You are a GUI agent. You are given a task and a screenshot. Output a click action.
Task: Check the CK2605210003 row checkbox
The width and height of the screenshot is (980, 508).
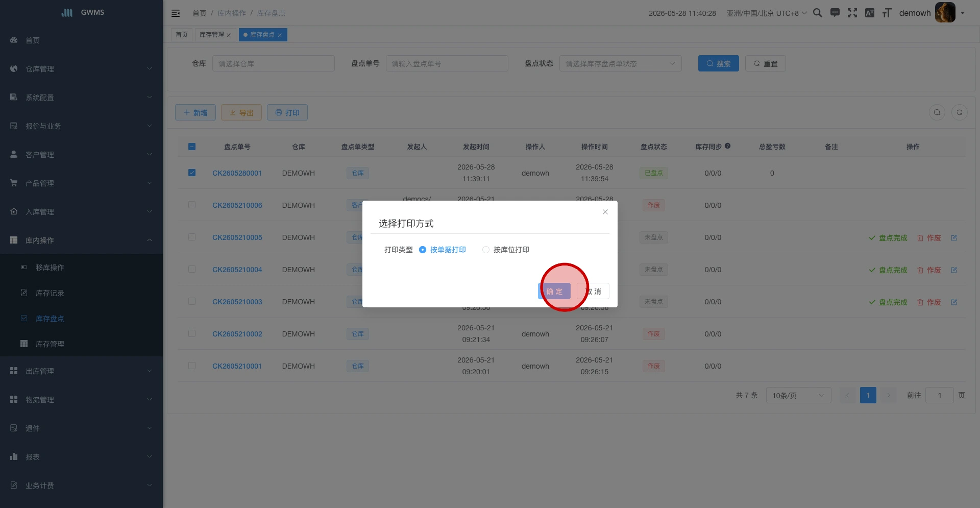(192, 301)
